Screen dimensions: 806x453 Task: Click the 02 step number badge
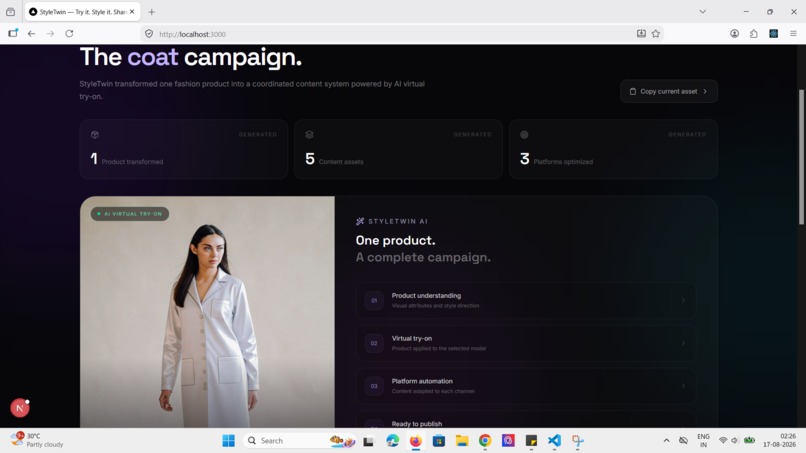[374, 343]
